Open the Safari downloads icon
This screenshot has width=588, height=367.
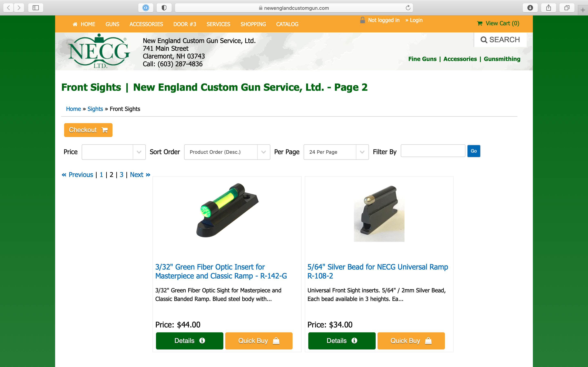point(530,8)
